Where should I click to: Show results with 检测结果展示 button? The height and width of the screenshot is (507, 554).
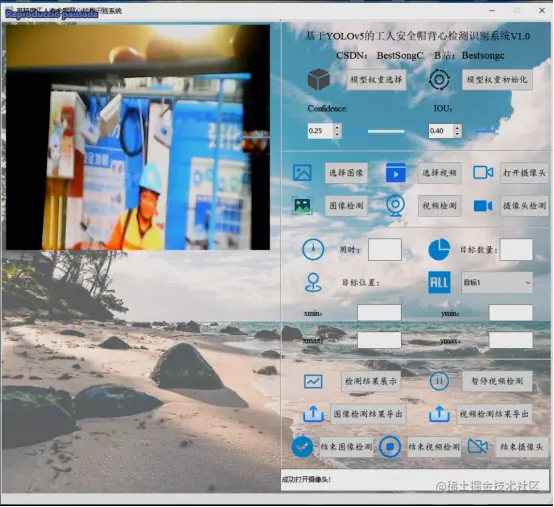coord(371,381)
